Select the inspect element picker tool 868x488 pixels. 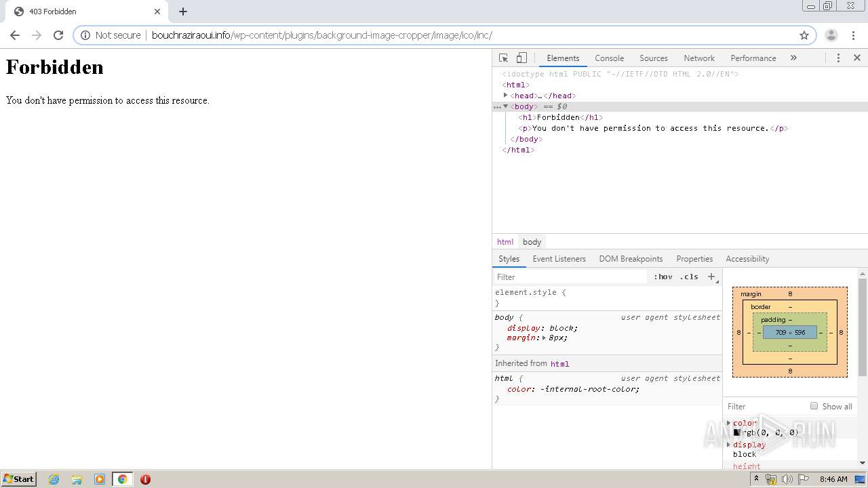[x=503, y=58]
